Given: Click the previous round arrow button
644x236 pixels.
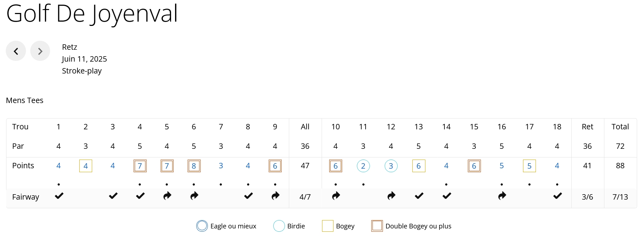Looking at the screenshot, I should [x=16, y=51].
